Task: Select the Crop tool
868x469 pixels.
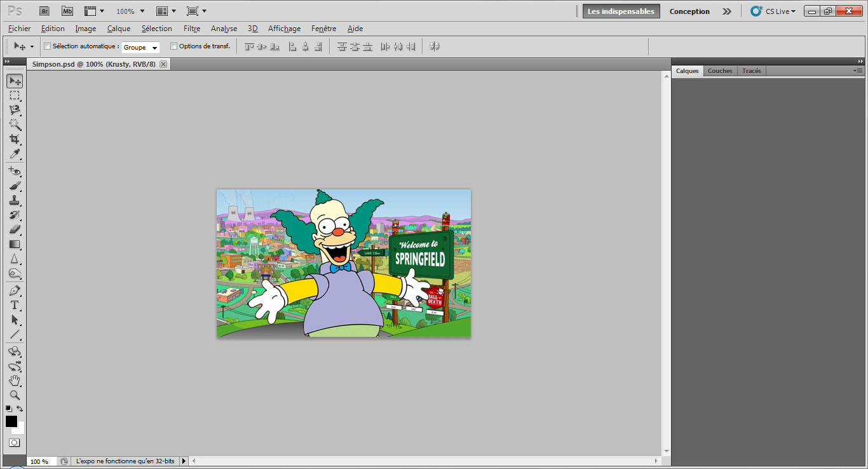Action: coord(14,139)
